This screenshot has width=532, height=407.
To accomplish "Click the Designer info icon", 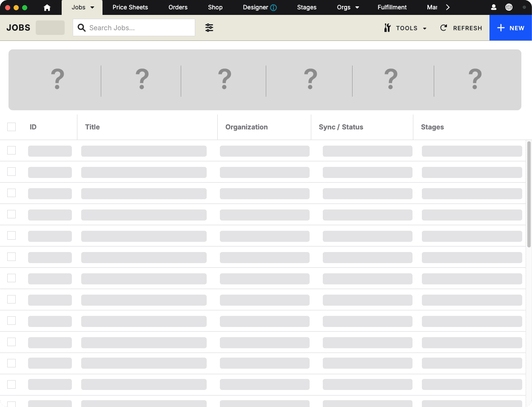I will pyautogui.click(x=273, y=8).
